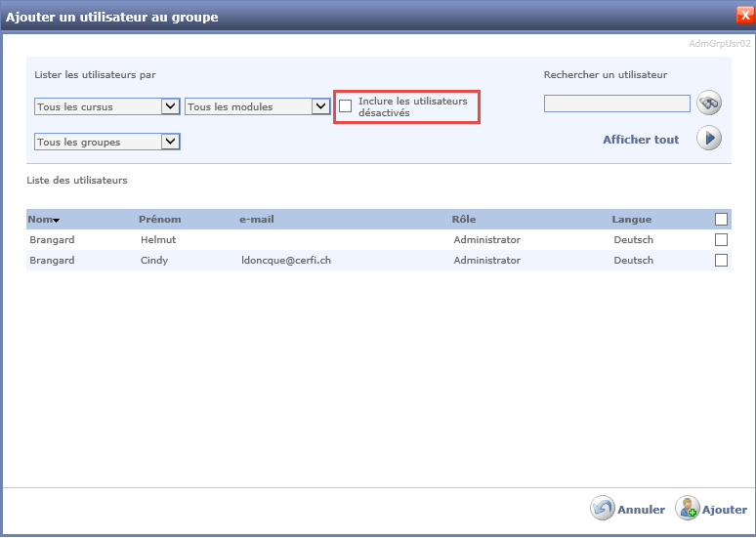Image resolution: width=756 pixels, height=538 pixels.
Task: Click the Ajouter button label
Action: [725, 510]
